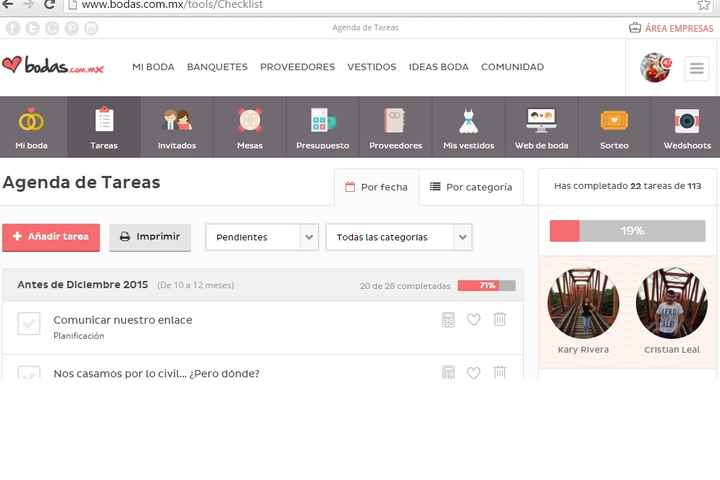The height and width of the screenshot is (480, 720).
Task: Open Wedshoots camera icon
Action: (687, 121)
